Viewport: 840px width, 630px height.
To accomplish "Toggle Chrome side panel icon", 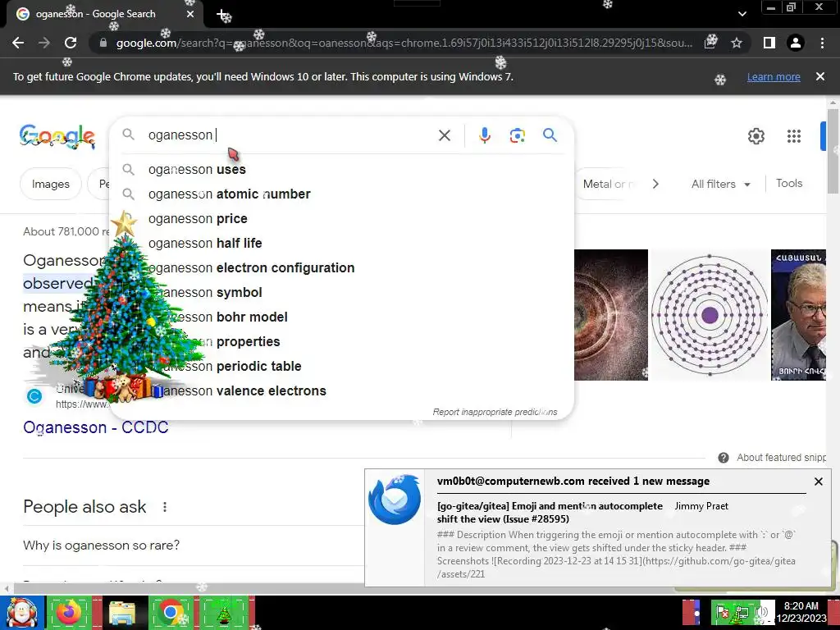I will point(769,43).
